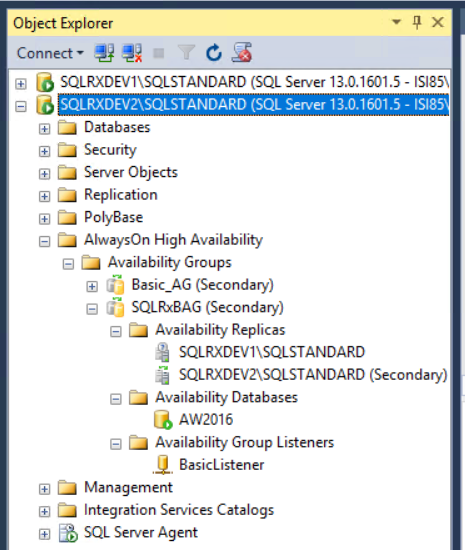Image resolution: width=465 pixels, height=550 pixels.
Task: Select the Integration Services Catalogs folder
Action: click(x=179, y=510)
